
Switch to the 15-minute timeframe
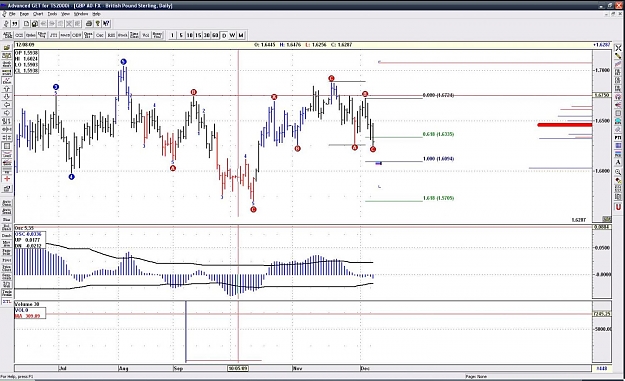[x=198, y=35]
